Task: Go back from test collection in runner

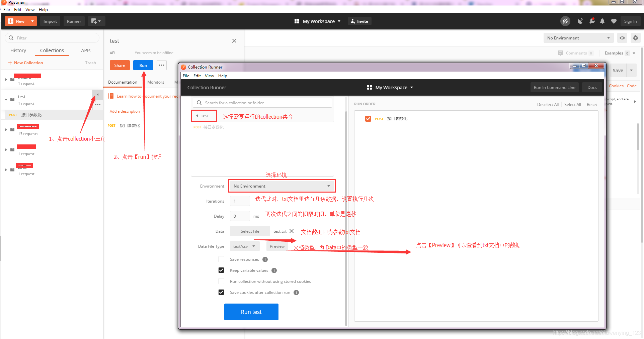Action: click(197, 116)
